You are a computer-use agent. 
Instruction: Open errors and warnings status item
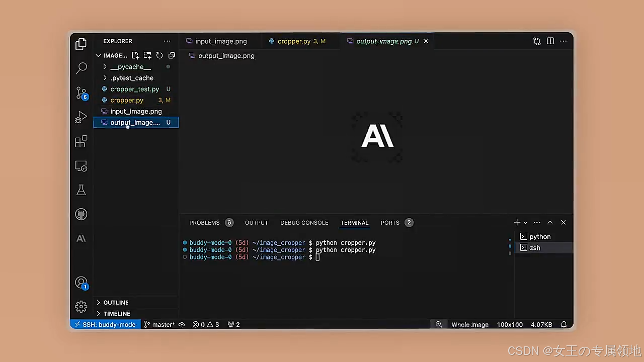(x=206, y=325)
